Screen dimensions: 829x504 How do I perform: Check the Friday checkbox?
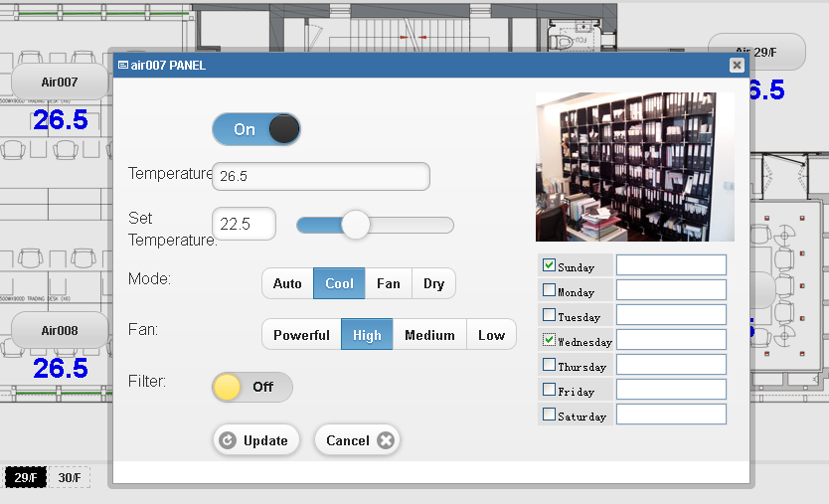[x=549, y=390]
